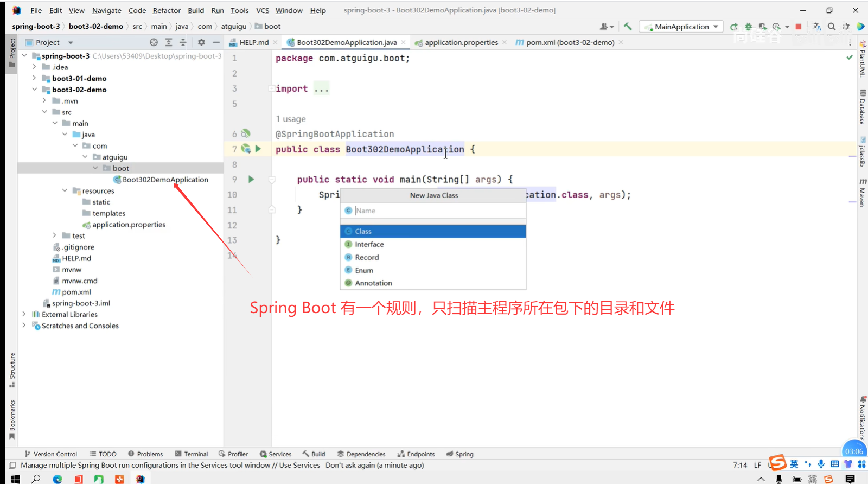Open the VCS menu
The image size is (868, 484).
pos(263,10)
